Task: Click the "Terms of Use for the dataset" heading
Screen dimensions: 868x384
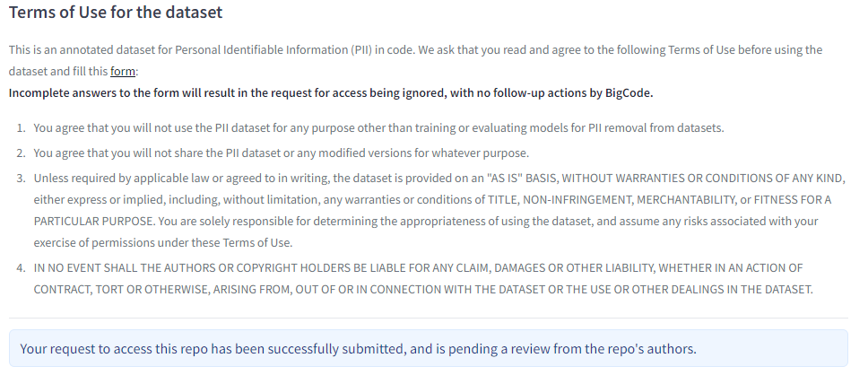Action: tap(116, 13)
